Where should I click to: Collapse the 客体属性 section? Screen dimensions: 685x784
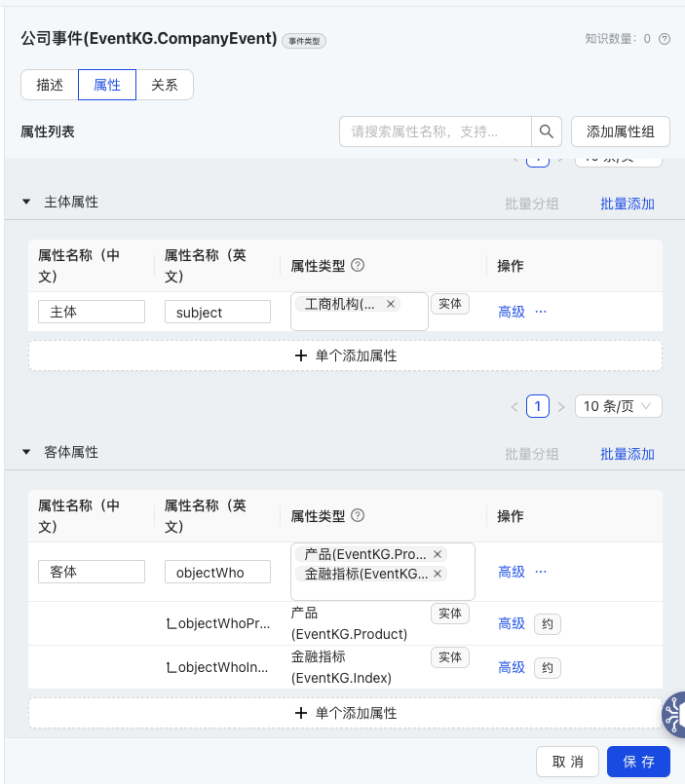pos(27,453)
